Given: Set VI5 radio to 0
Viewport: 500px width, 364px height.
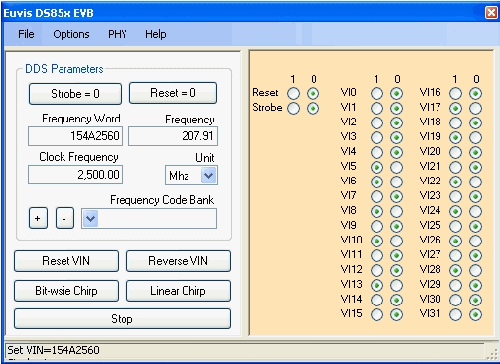Looking at the screenshot, I should (x=396, y=167).
